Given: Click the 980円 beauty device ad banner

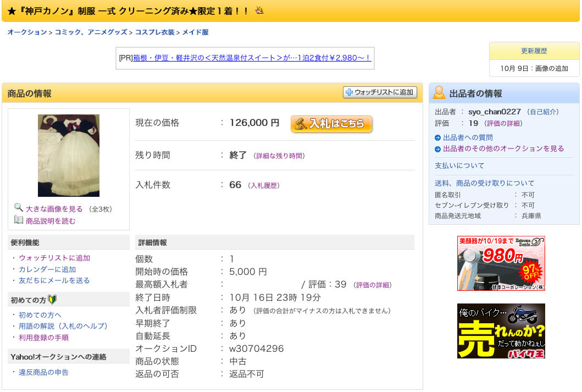Looking at the screenshot, I should pyautogui.click(x=501, y=263).
